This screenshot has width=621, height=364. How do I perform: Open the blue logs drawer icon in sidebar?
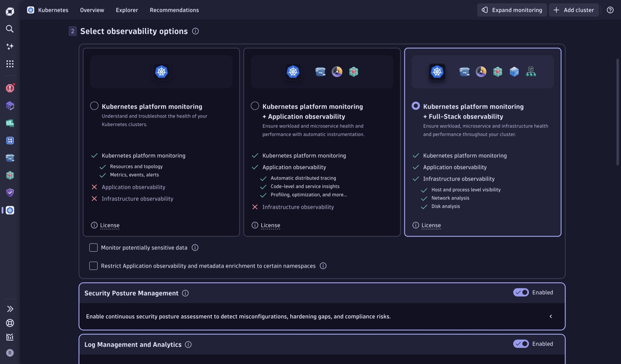pos(10,158)
